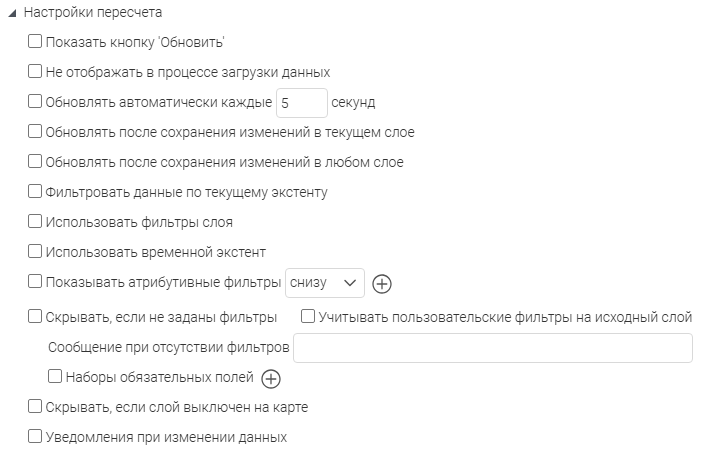The width and height of the screenshot is (701, 450).
Task: Check 'Показывать атрибутивные фильтры' option
Action: [36, 283]
